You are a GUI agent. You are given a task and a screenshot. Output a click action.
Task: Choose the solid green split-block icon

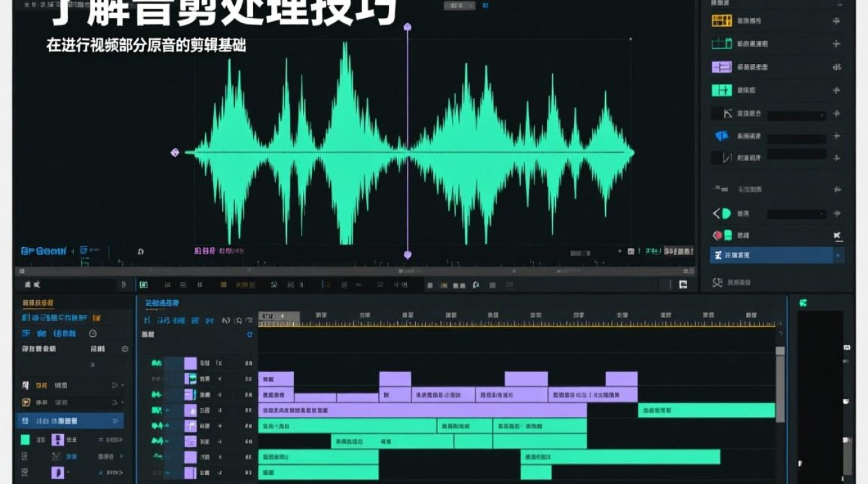coord(721,90)
